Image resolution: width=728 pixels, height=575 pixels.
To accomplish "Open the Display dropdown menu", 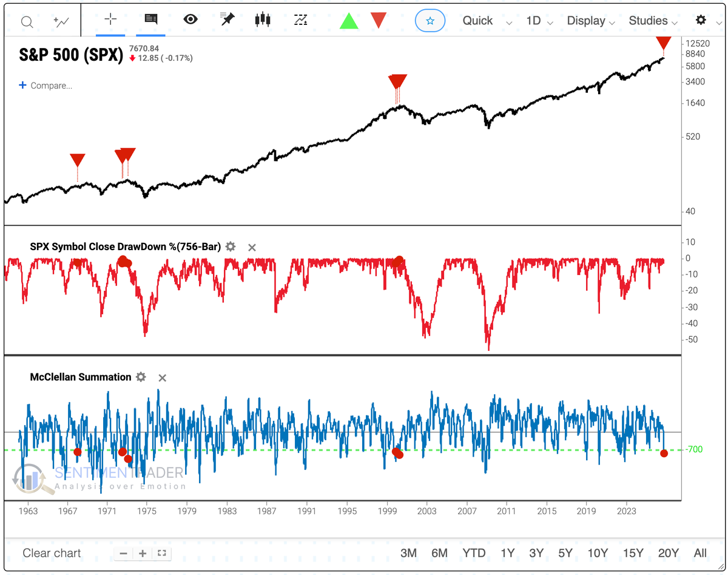I will point(591,21).
